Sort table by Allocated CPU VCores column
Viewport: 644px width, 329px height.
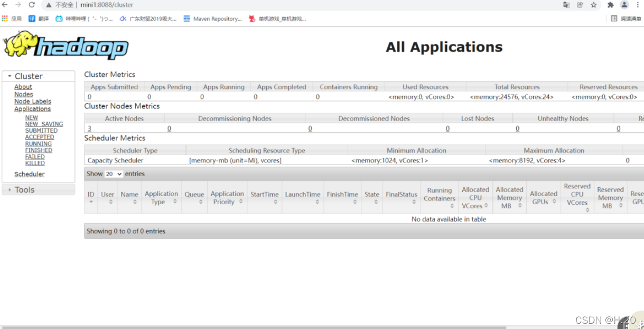475,198
